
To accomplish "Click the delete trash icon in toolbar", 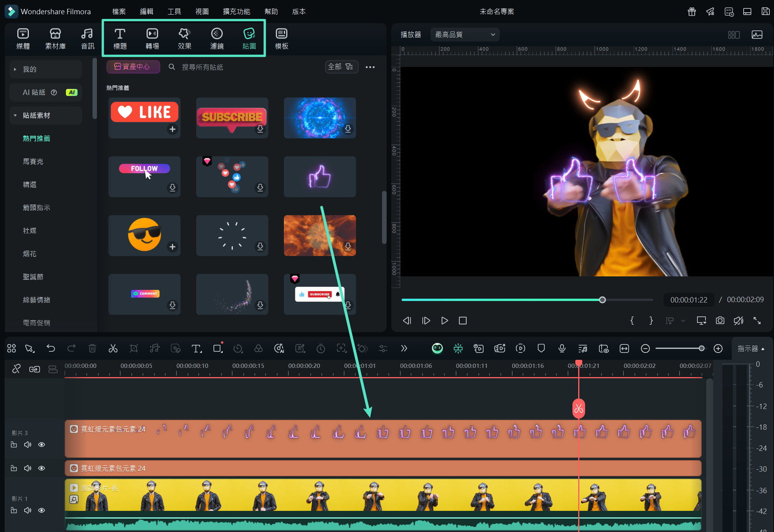I will [92, 348].
